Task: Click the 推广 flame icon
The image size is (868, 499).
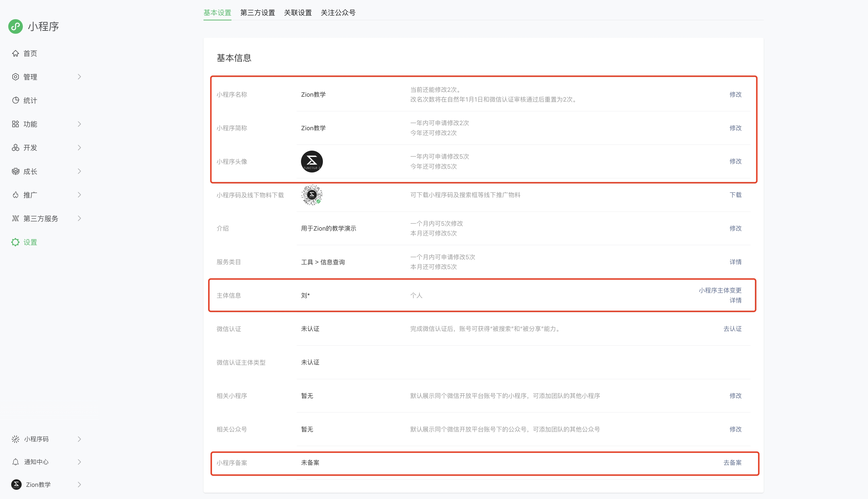Action: point(15,195)
